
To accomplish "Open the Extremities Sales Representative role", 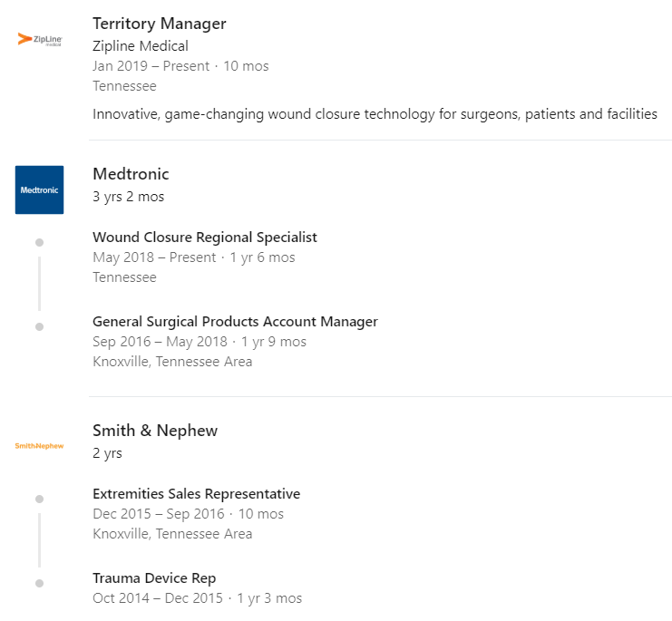I will click(196, 494).
